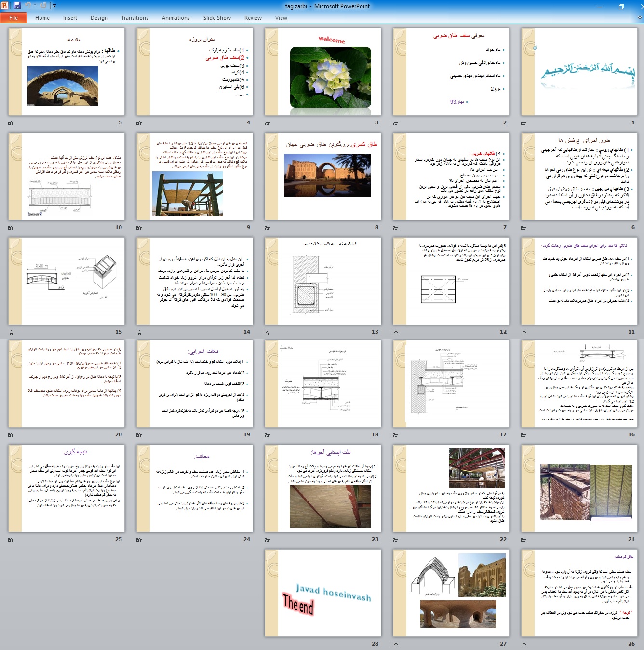Viewport: 644px width, 650px height.
Task: Go to the Design tab
Action: click(99, 18)
